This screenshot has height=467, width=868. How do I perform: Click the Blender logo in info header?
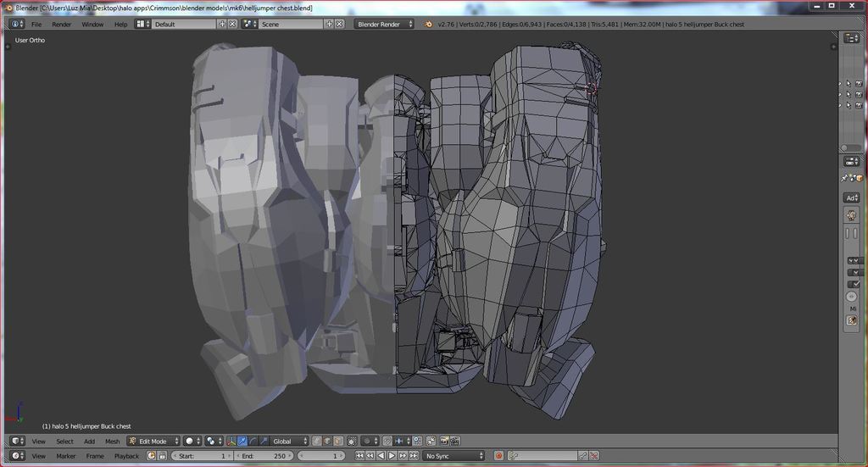[x=428, y=24]
